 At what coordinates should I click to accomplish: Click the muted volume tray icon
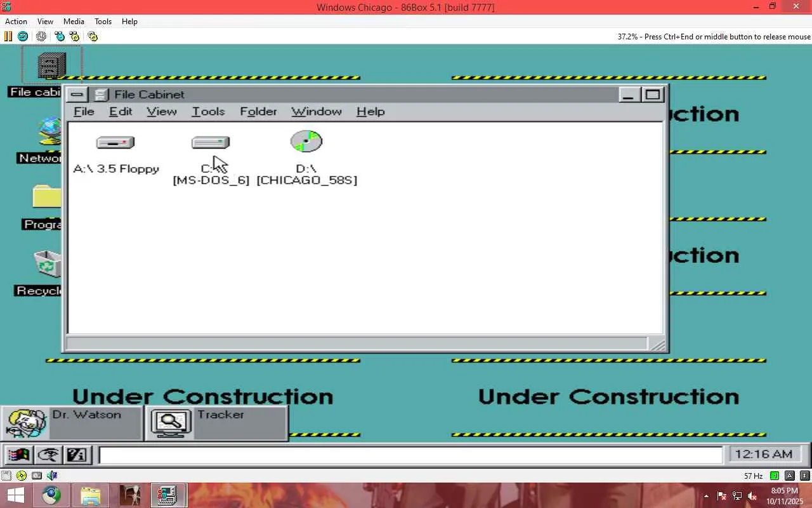point(752,496)
